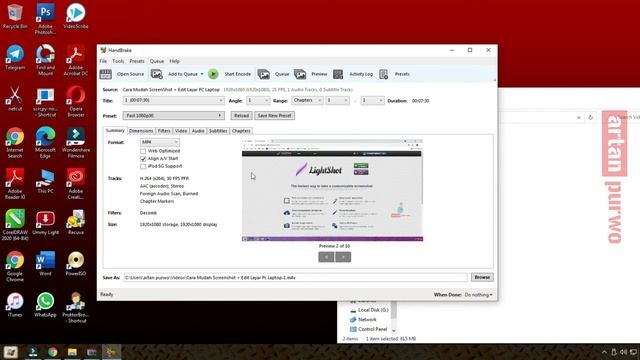Show the previous preview image

tap(326, 257)
